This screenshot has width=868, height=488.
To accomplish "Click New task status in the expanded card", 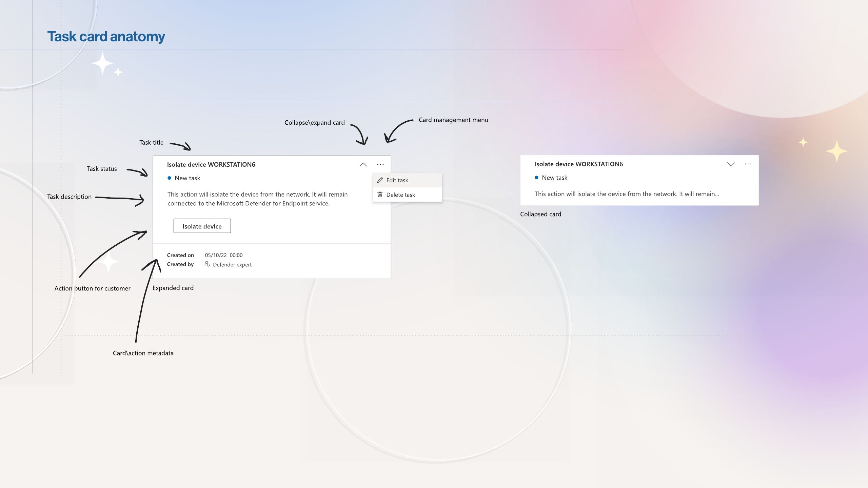I will [187, 178].
